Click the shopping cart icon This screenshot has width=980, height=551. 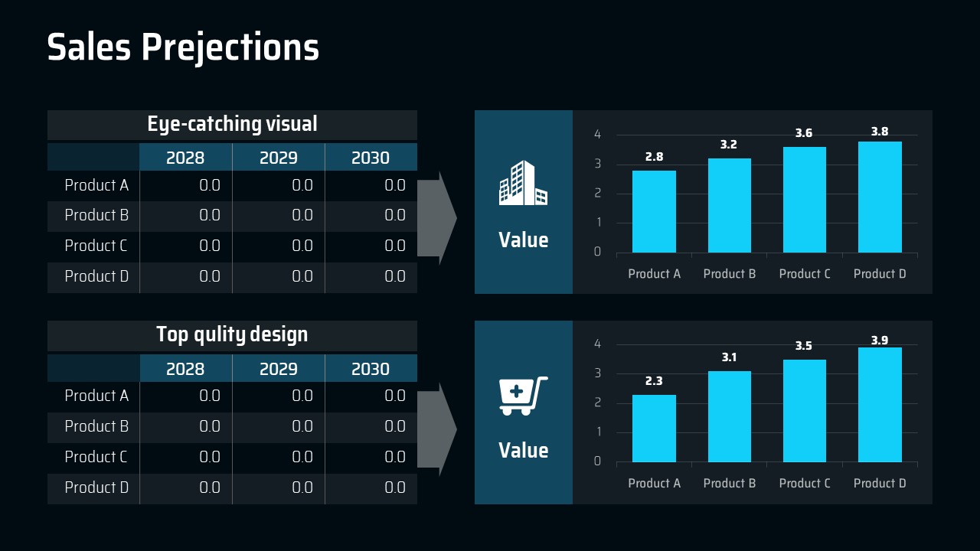[524, 395]
